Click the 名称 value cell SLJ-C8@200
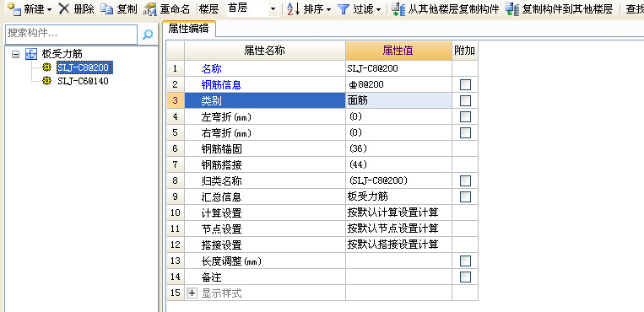The width and height of the screenshot is (644, 312). (398, 68)
